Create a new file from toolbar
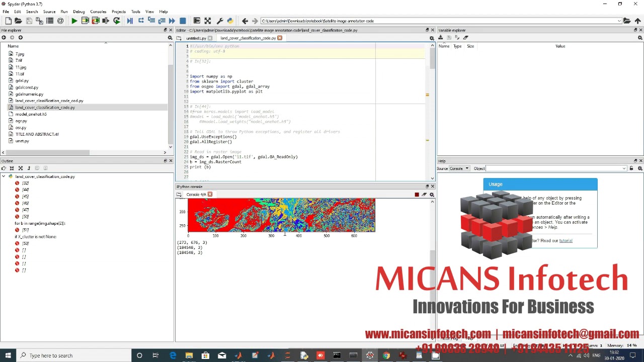 pyautogui.click(x=9, y=21)
